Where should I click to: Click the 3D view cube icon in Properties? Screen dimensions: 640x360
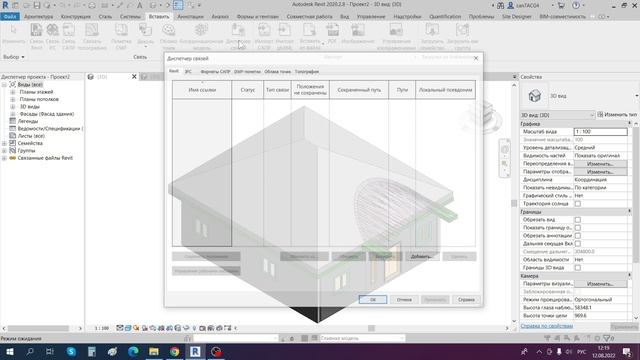tap(534, 96)
